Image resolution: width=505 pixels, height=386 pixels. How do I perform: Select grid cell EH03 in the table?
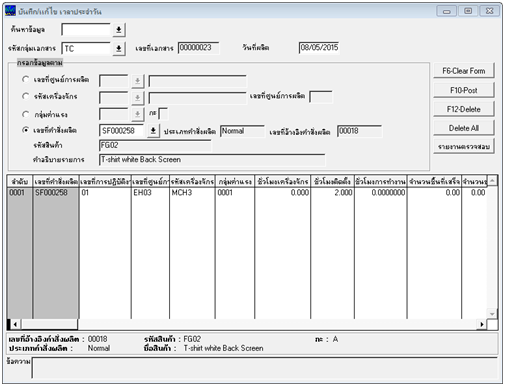(x=150, y=192)
